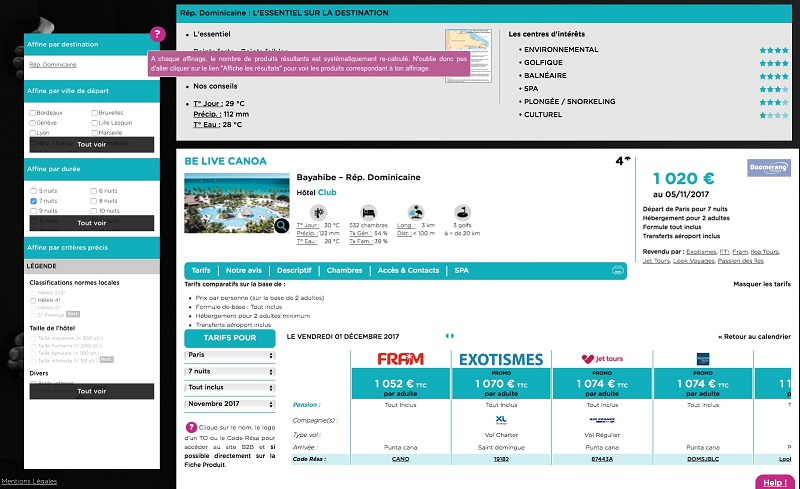Image resolution: width=800 pixels, height=489 pixels.
Task: Click the Rép. Dominicaine destination link
Action: [53, 65]
